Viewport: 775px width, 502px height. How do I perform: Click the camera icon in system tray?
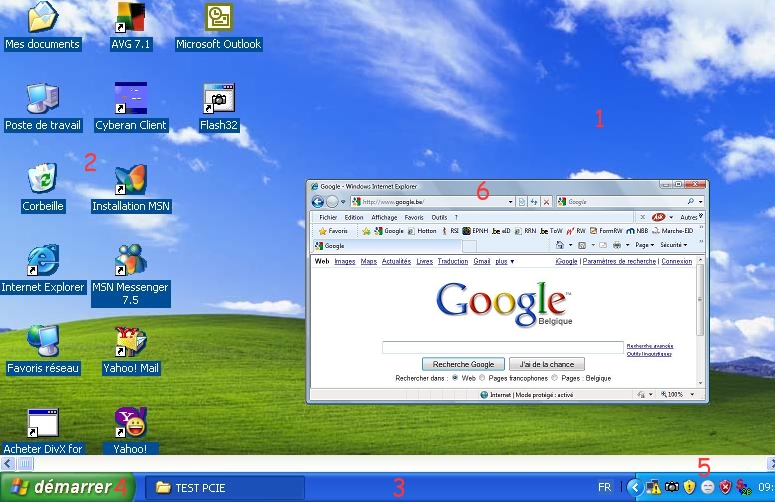(x=671, y=487)
